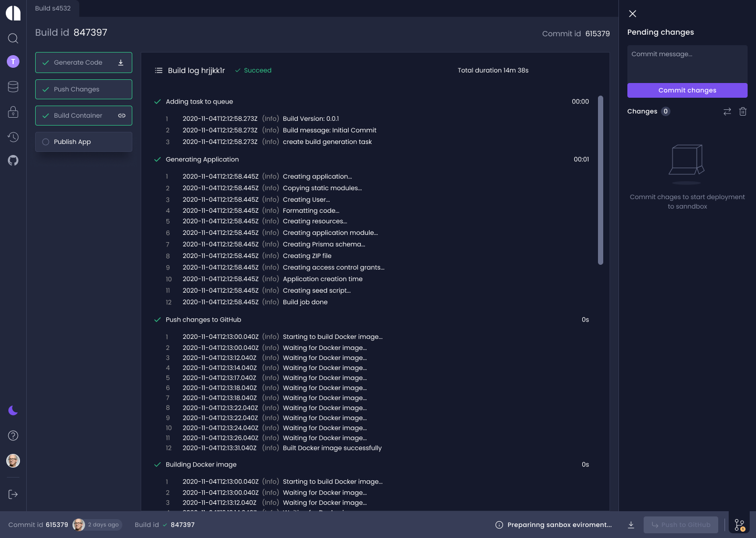Select the Publish App step circle
The image size is (756, 538).
coord(46,142)
